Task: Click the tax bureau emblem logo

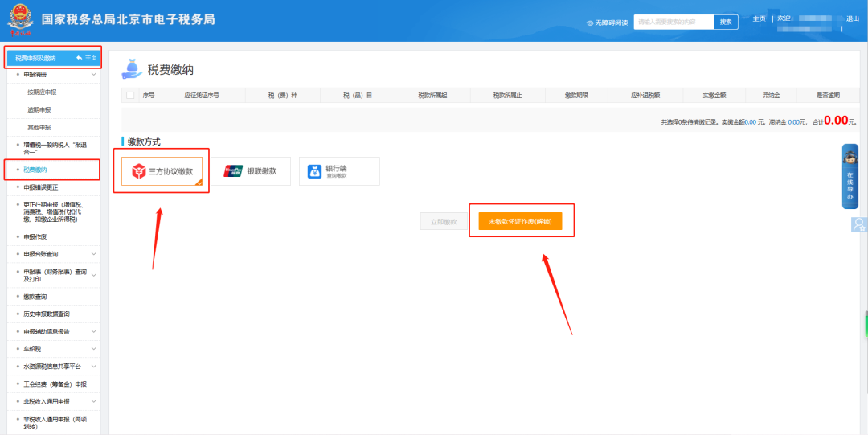Action: (x=20, y=20)
